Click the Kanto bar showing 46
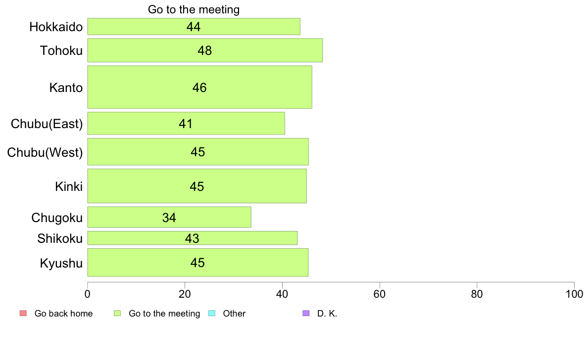Viewport: 588px width, 364px height. pyautogui.click(x=200, y=88)
